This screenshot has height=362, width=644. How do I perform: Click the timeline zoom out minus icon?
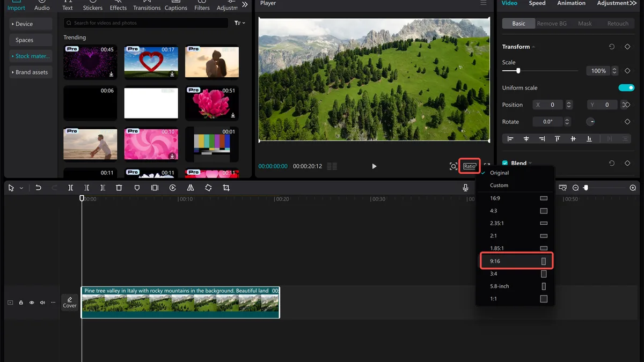tap(575, 188)
